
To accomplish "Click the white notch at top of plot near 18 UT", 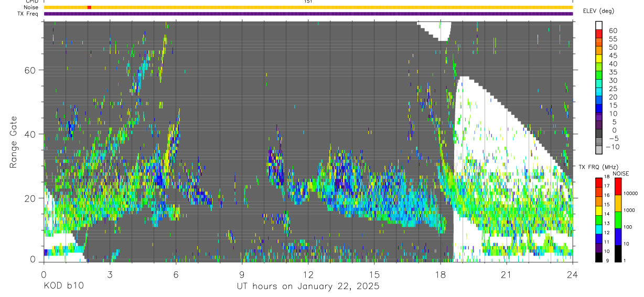I will (435, 30).
